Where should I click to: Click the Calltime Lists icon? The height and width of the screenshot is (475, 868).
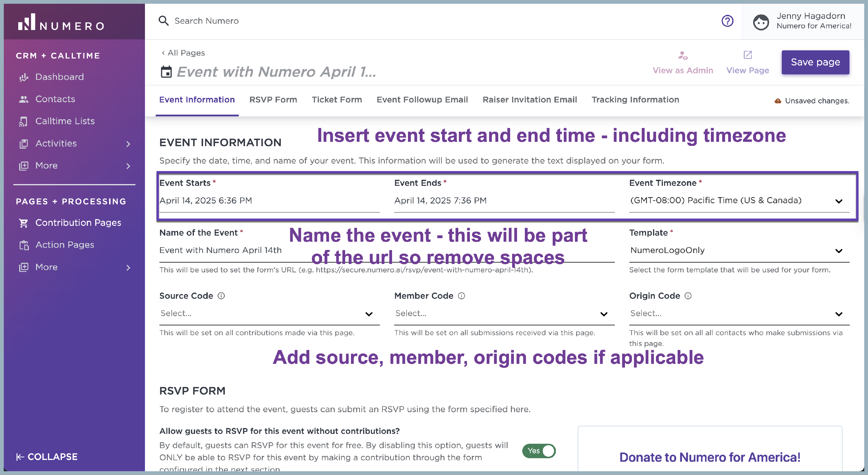point(24,121)
